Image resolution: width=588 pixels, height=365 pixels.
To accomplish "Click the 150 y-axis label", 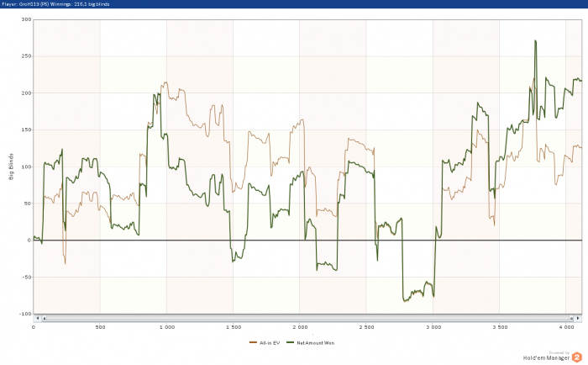I will (26, 130).
